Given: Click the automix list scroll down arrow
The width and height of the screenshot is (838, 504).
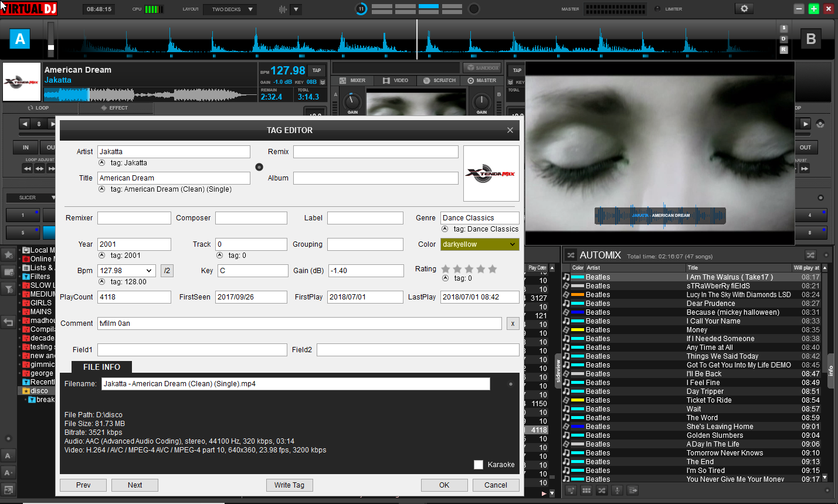Looking at the screenshot, I should point(825,478).
